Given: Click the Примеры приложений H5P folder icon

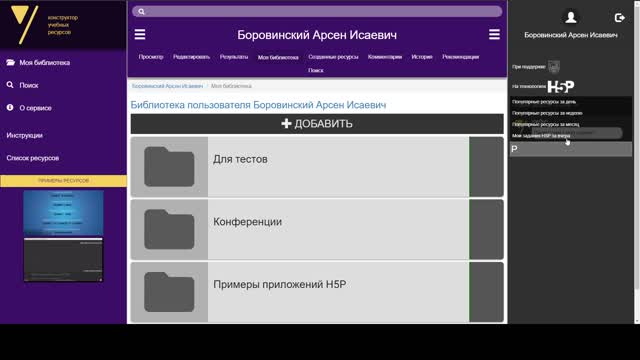Looking at the screenshot, I should pyautogui.click(x=169, y=292).
